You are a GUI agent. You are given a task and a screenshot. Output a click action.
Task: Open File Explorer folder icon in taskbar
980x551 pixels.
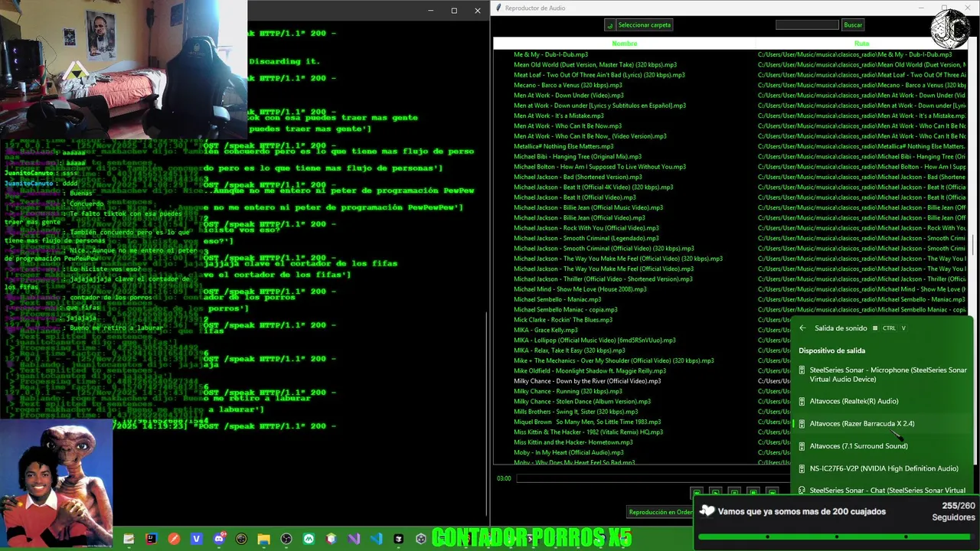click(x=263, y=539)
